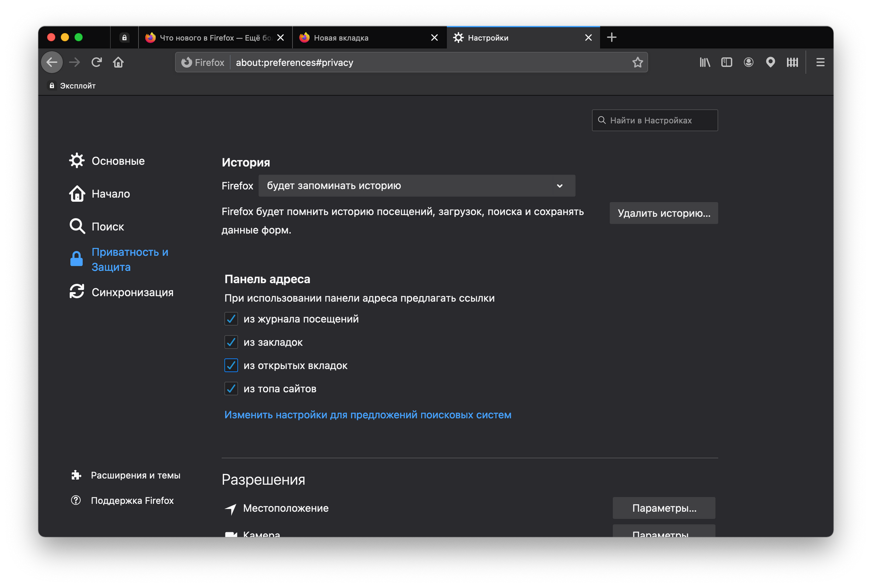Click the Удалить историю button

click(x=663, y=213)
